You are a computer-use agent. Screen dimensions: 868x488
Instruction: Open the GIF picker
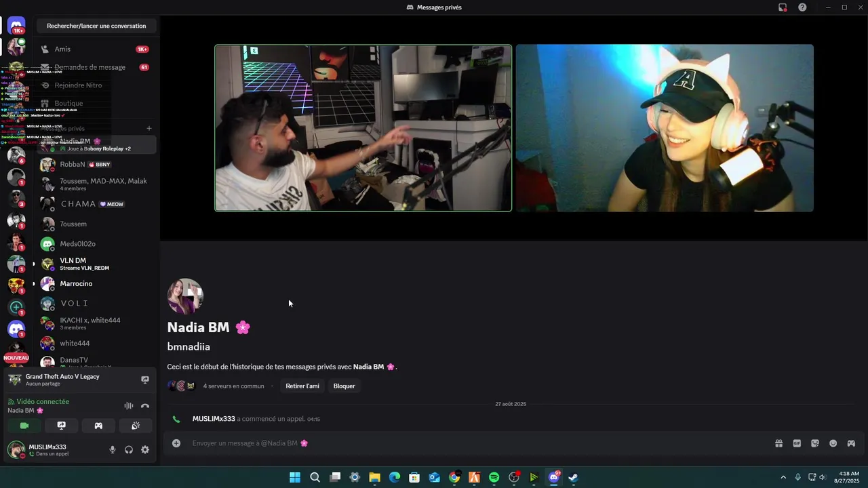coord(797,443)
